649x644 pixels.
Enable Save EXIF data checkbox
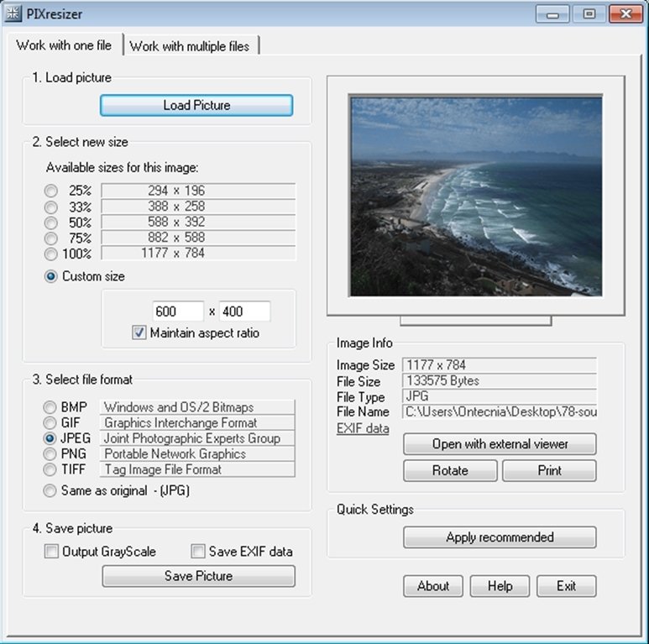click(198, 552)
